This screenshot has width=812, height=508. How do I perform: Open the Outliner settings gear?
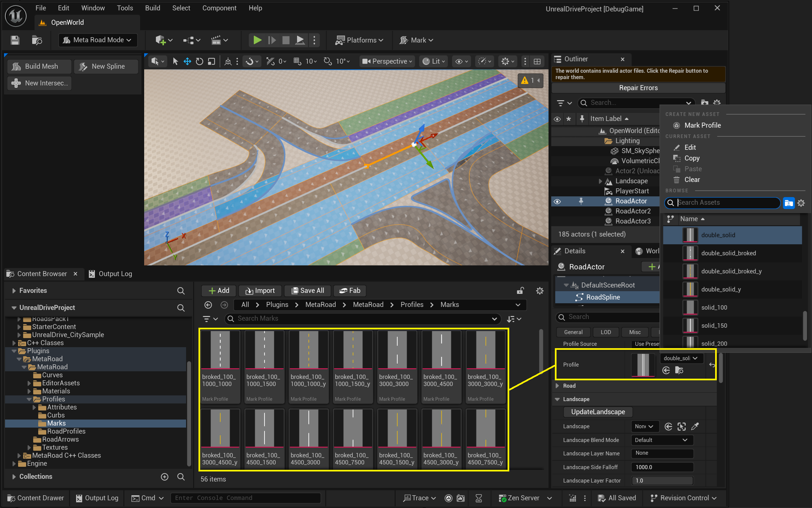716,103
